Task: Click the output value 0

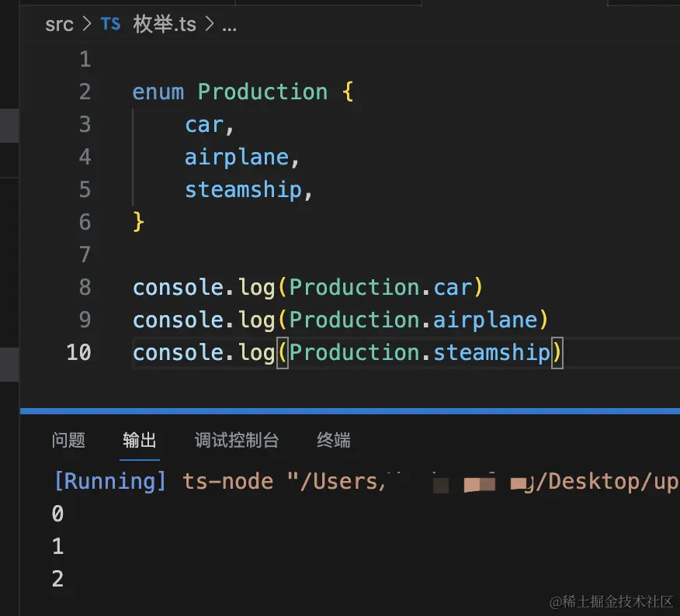Action: (57, 514)
